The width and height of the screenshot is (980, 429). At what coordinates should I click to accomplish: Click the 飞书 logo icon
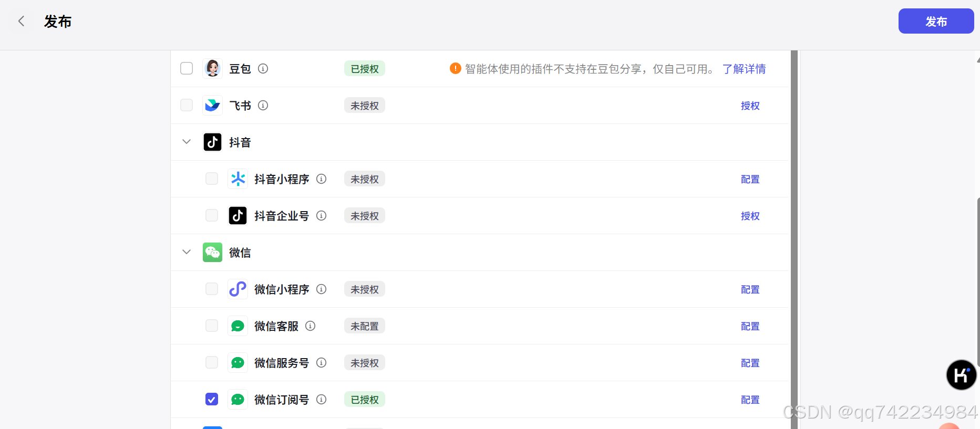tap(212, 106)
